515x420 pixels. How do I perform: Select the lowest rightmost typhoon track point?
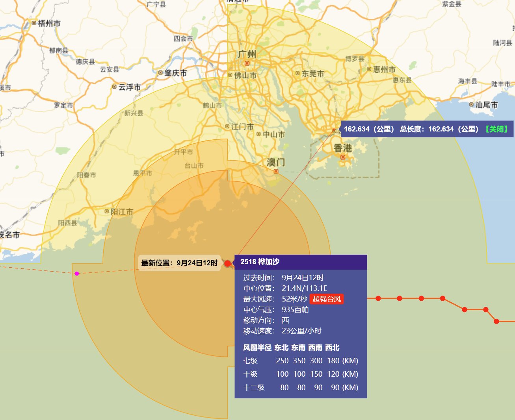tap(496, 322)
